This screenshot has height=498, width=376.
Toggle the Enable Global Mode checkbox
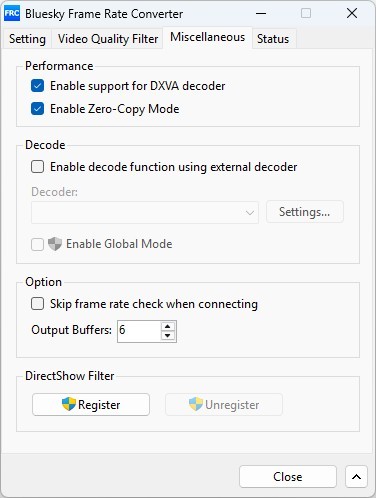click(37, 244)
